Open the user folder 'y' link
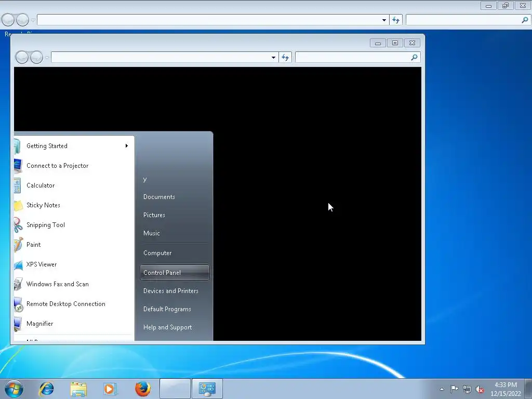Screen dimensions: 532x399 (x=145, y=179)
